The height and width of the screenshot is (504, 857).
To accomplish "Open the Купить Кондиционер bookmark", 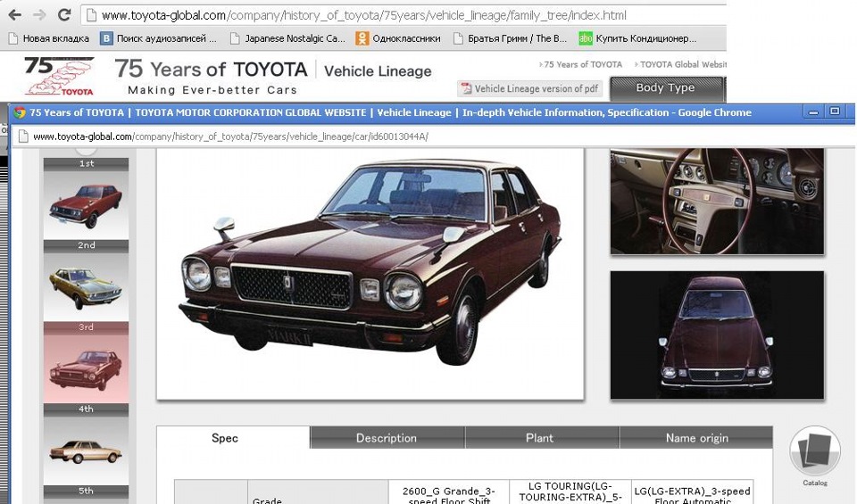I will (637, 38).
